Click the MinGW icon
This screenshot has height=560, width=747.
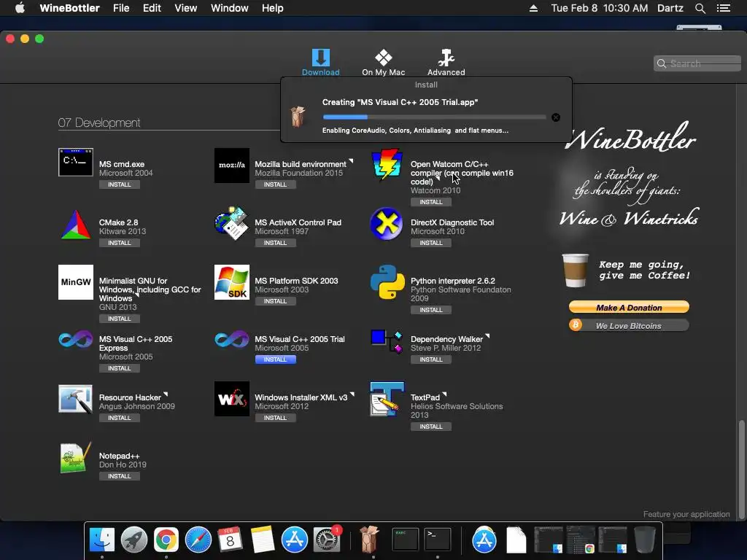(x=76, y=282)
